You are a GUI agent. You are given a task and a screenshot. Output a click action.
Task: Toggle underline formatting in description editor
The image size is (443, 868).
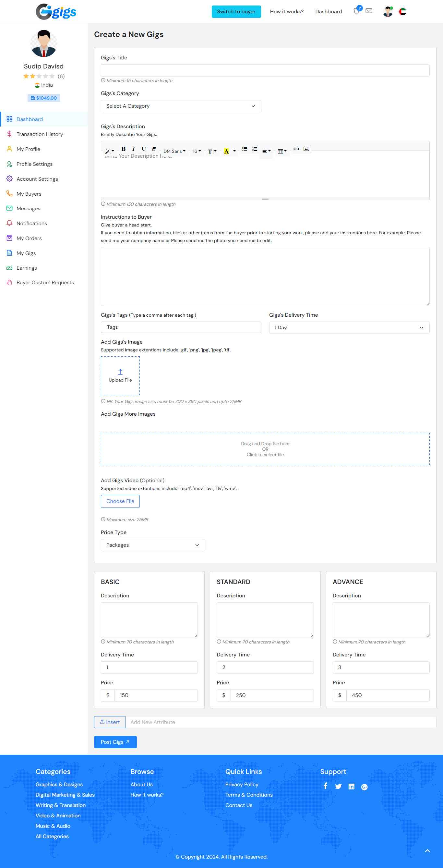144,149
